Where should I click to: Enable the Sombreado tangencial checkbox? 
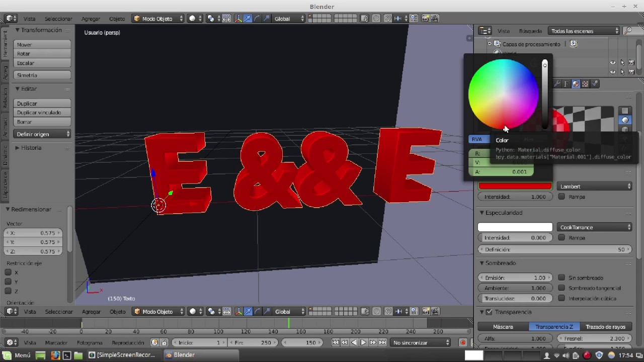561,288
